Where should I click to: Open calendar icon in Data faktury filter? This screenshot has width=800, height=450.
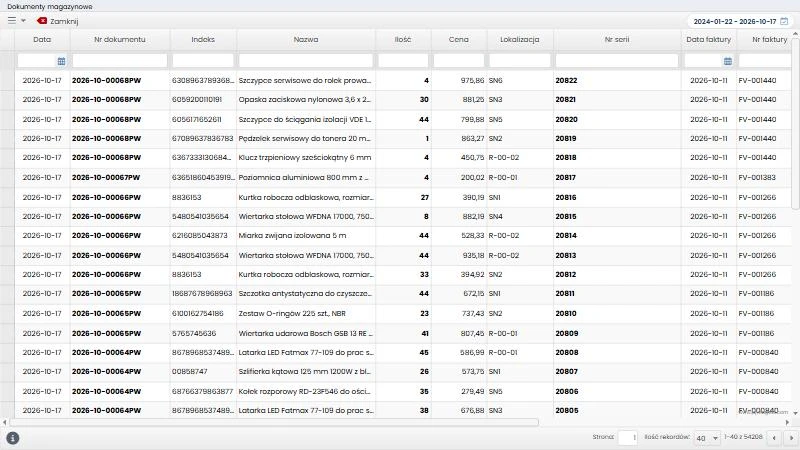tap(728, 61)
